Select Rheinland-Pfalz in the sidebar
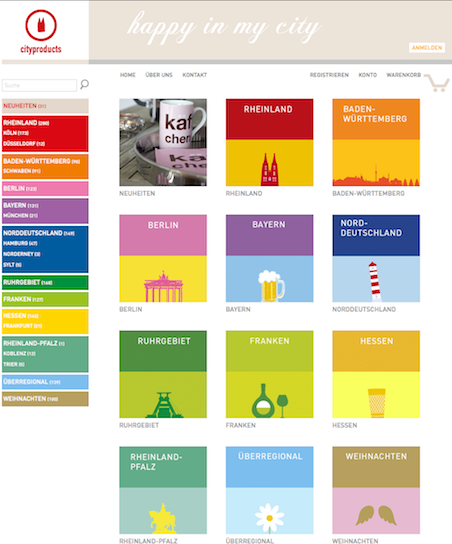Screen dimensions: 452x544 click(x=34, y=343)
